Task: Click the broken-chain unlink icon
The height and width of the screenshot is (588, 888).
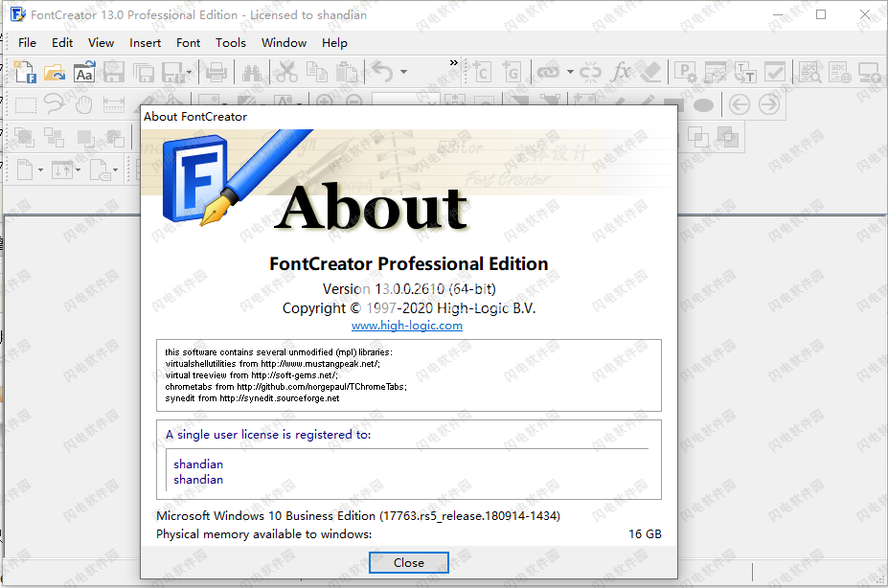Action: (591, 72)
